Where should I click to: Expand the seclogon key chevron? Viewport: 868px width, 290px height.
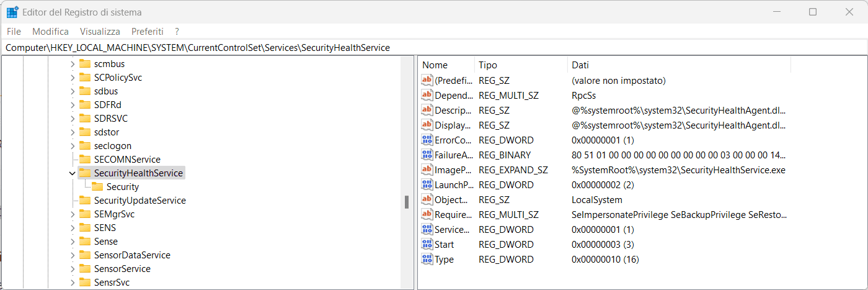pyautogui.click(x=73, y=146)
